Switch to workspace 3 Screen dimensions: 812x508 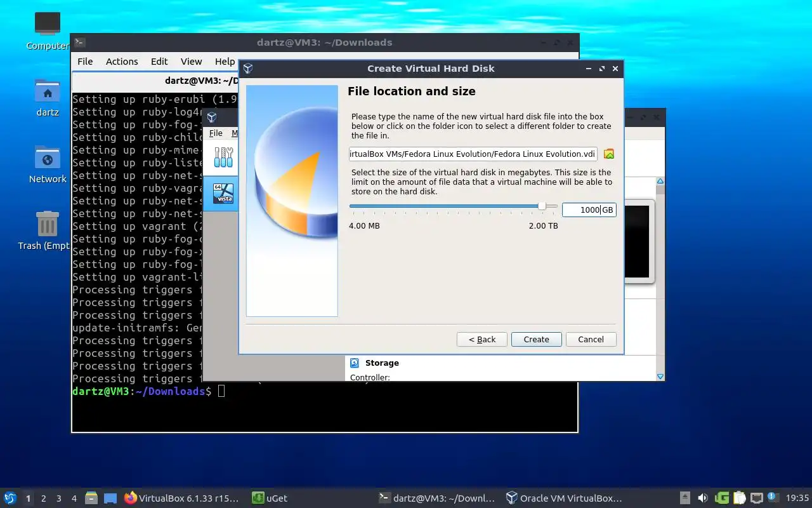coord(59,498)
